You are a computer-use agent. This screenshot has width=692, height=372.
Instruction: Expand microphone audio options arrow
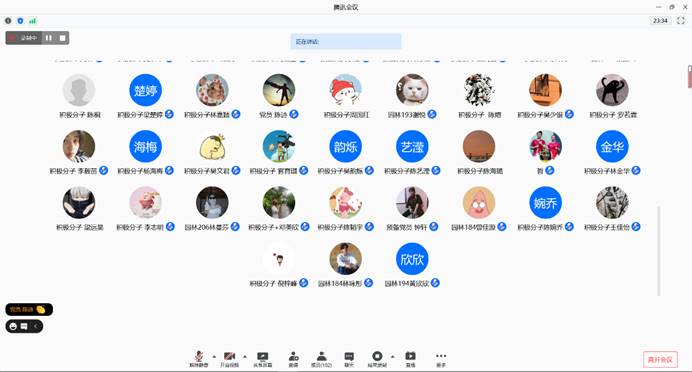coord(214,356)
